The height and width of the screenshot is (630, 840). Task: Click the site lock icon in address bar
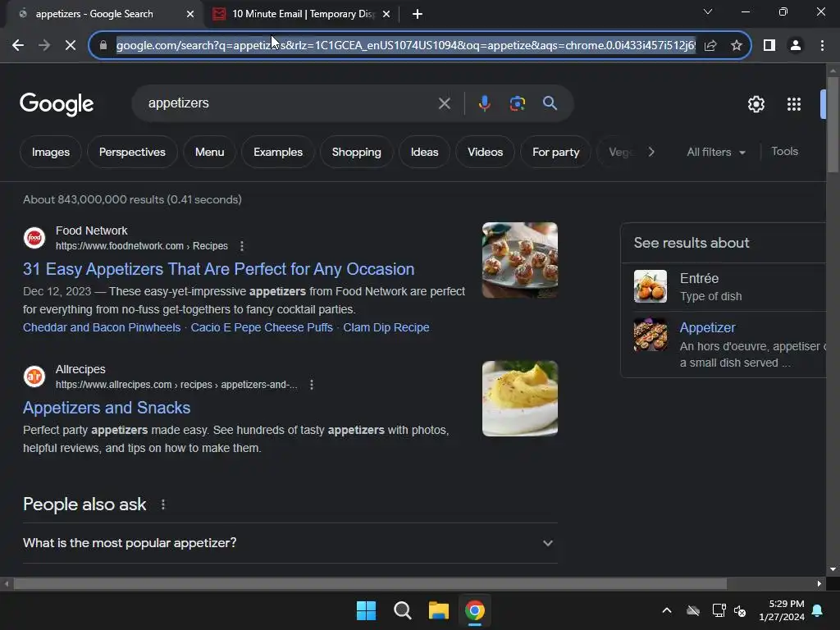pyautogui.click(x=103, y=46)
